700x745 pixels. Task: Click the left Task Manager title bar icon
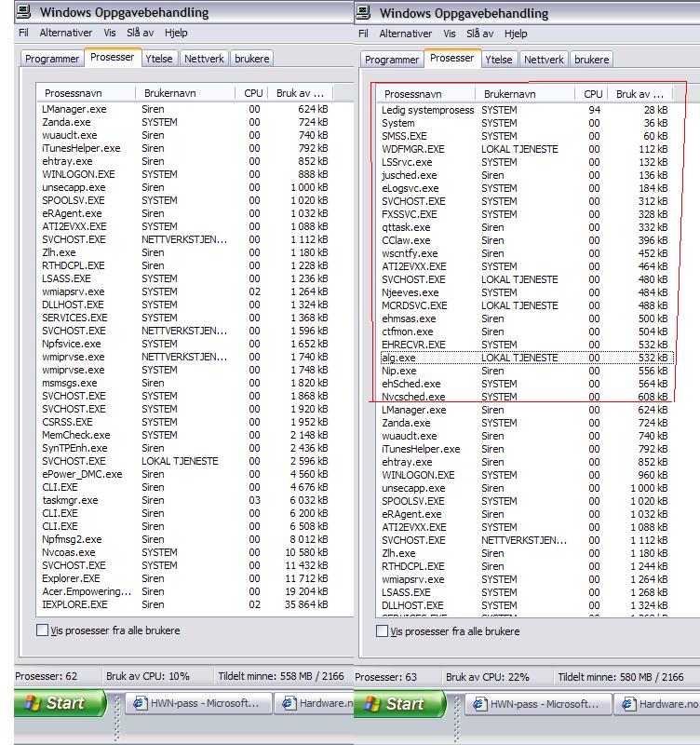pos(24,11)
